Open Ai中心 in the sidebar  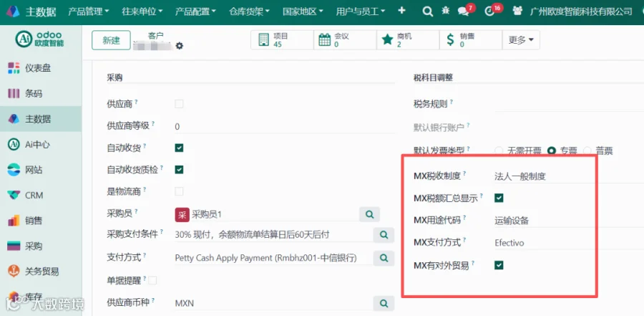pos(41,145)
